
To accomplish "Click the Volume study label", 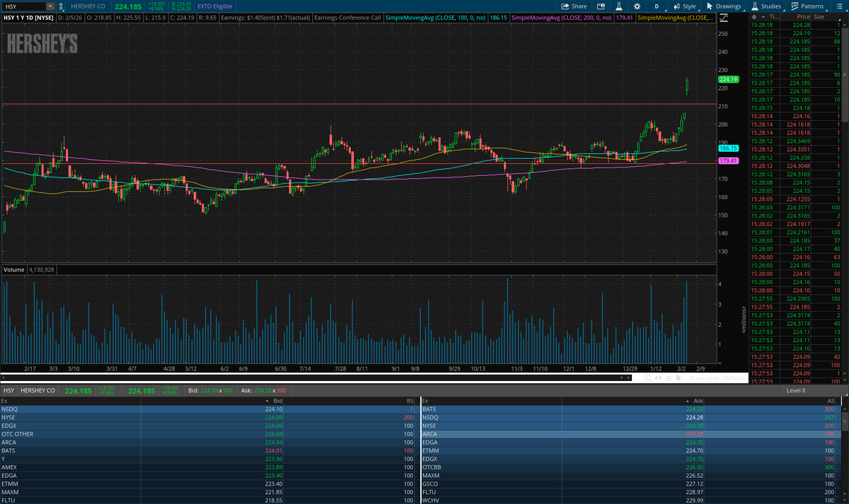I will pyautogui.click(x=13, y=269).
